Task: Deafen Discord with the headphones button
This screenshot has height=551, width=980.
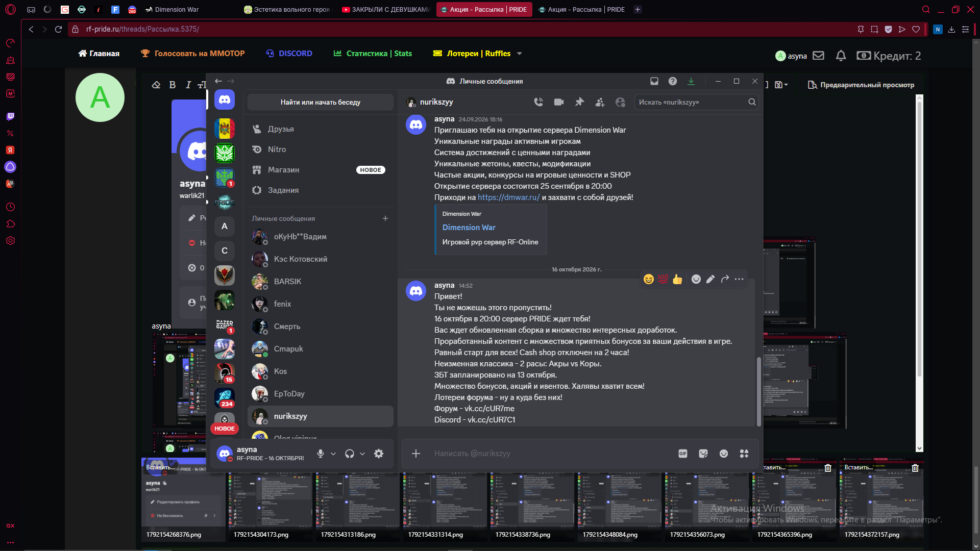Action: [x=350, y=454]
